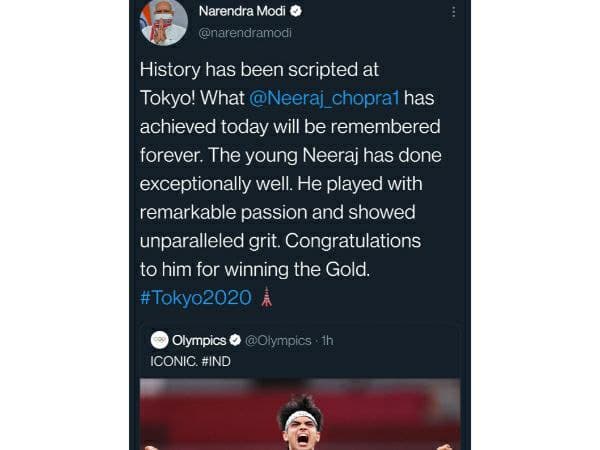Click the @Olympics handle
The height and width of the screenshot is (450, 600).
pos(283,340)
